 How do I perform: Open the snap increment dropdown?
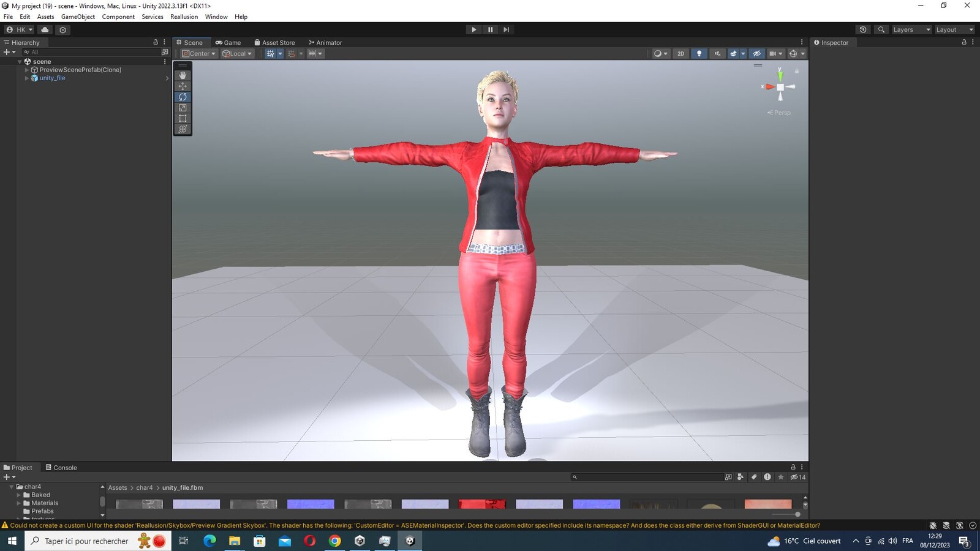tap(315, 54)
